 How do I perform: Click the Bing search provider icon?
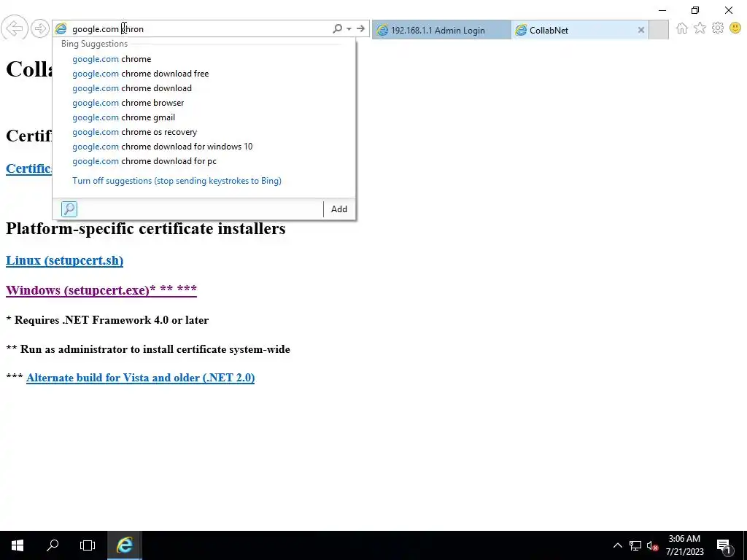tap(69, 209)
